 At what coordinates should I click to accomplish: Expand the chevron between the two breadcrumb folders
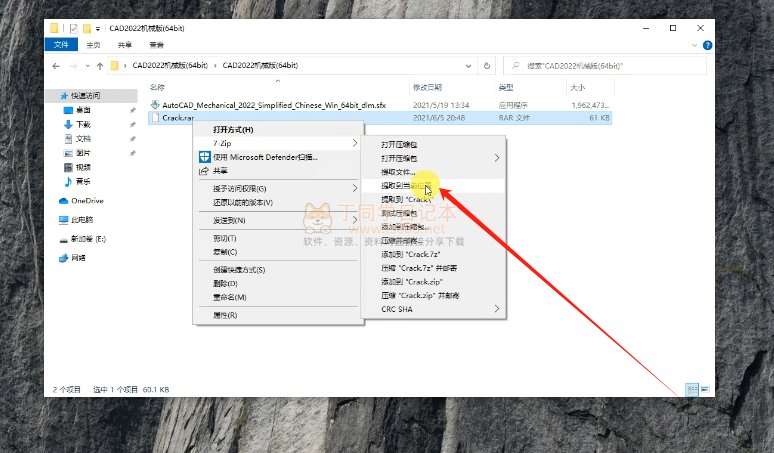tap(215, 66)
